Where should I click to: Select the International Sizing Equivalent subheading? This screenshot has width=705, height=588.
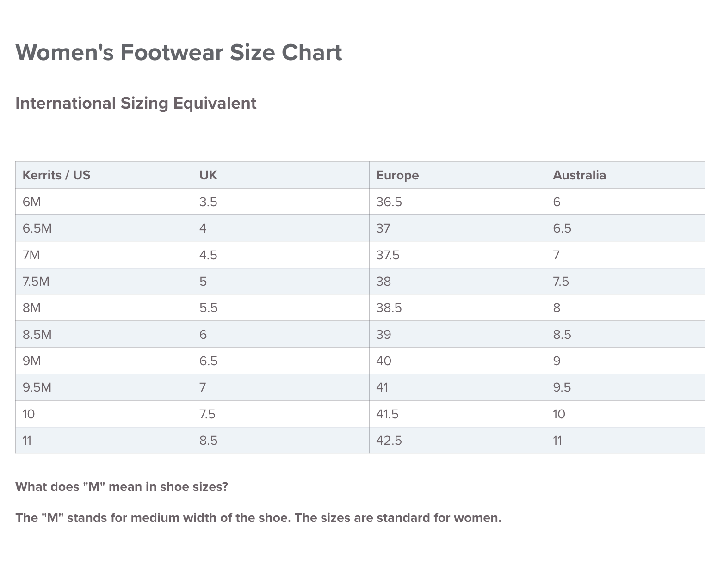(x=136, y=103)
